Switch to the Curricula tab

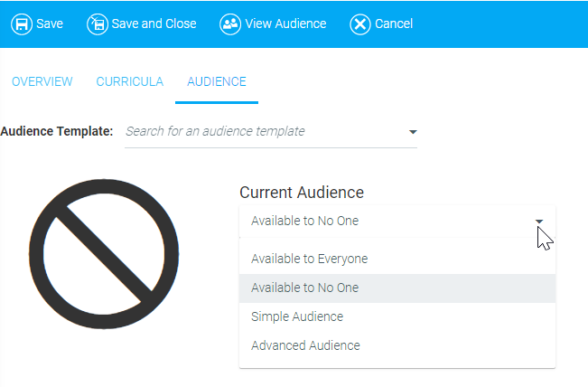click(x=130, y=81)
